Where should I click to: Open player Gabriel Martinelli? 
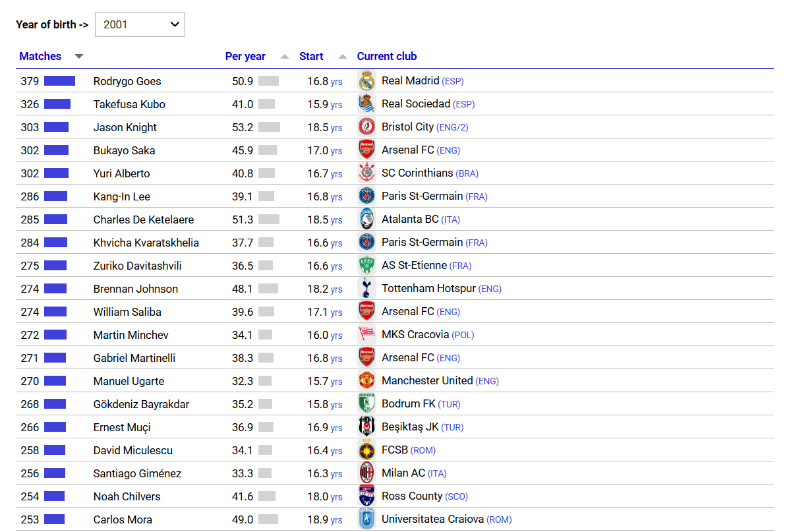[x=134, y=359]
